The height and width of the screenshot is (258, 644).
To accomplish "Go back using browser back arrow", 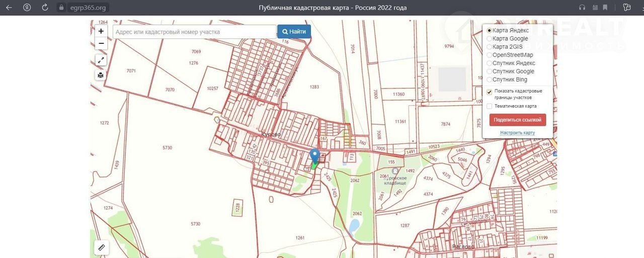I will pos(9,8).
